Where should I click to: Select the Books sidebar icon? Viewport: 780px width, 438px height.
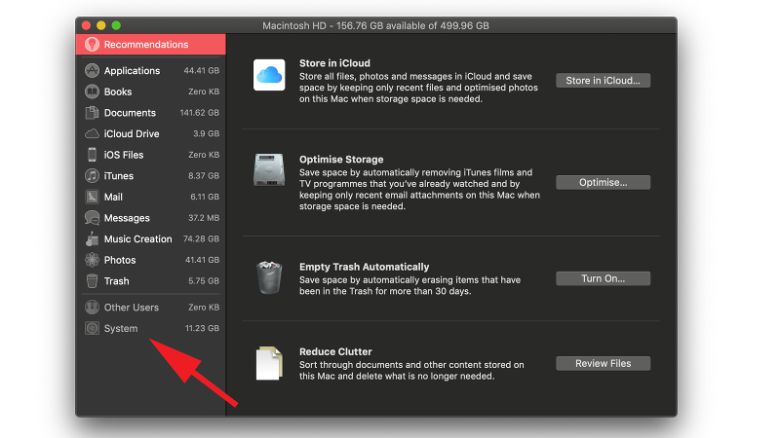coord(92,92)
